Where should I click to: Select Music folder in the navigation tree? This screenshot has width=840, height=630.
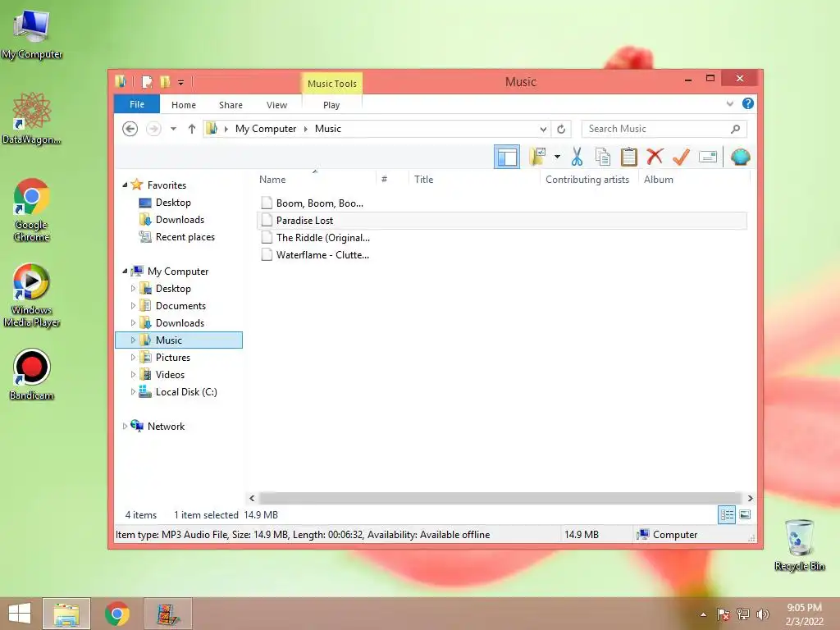coord(179,340)
